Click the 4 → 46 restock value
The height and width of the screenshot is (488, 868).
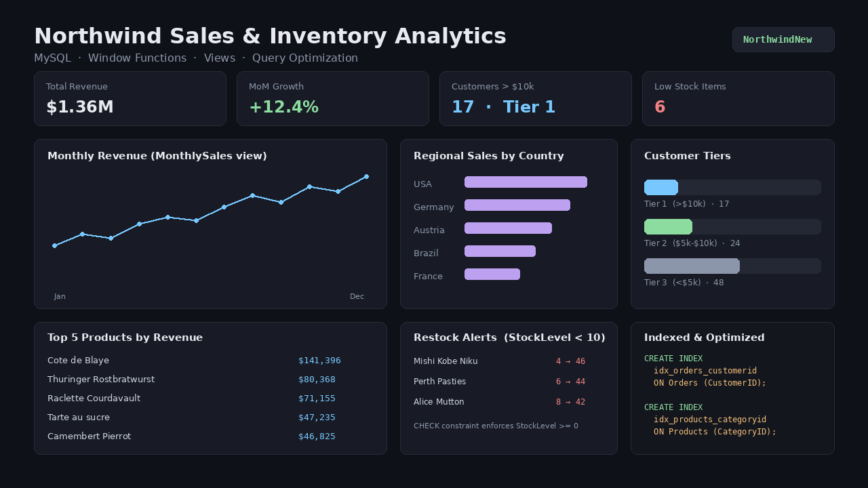click(570, 361)
